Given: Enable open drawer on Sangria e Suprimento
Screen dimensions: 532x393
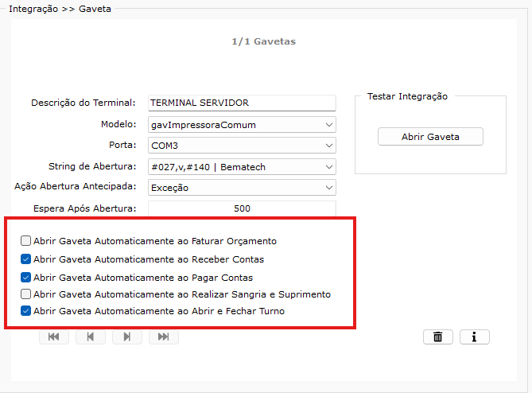Looking at the screenshot, I should tap(25, 294).
